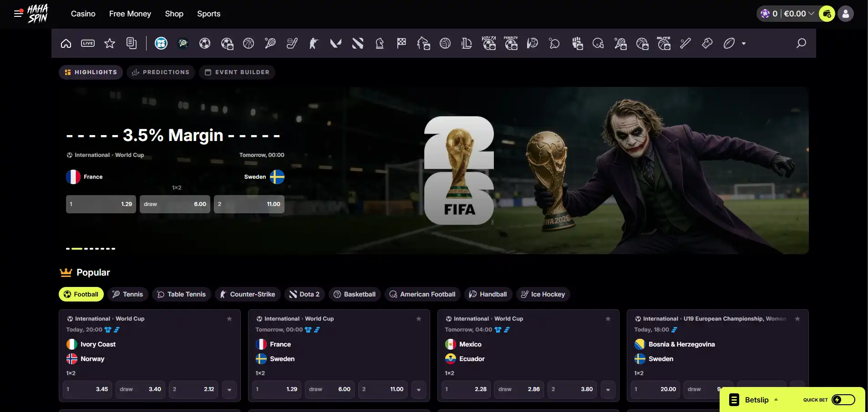Open favorites star in sports bar
The width and height of the screenshot is (868, 412).
110,43
